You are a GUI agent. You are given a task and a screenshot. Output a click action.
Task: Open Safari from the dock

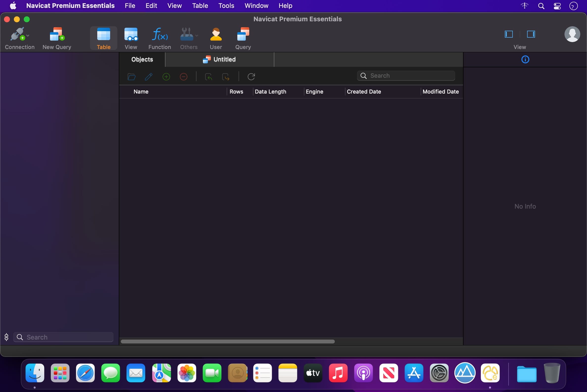85,373
